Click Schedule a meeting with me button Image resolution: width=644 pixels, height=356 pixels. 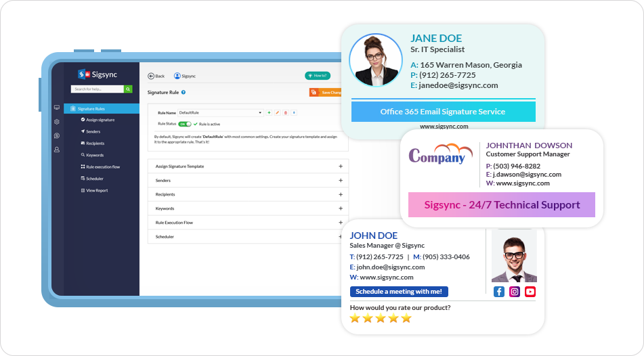click(399, 292)
